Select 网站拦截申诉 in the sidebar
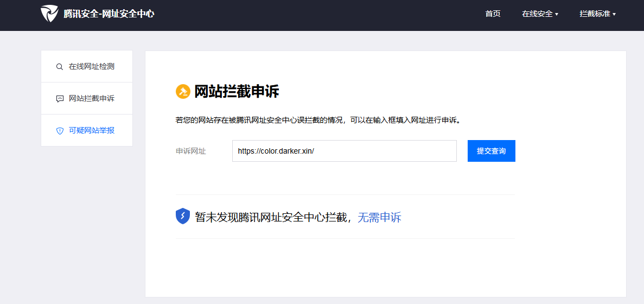 [87, 99]
